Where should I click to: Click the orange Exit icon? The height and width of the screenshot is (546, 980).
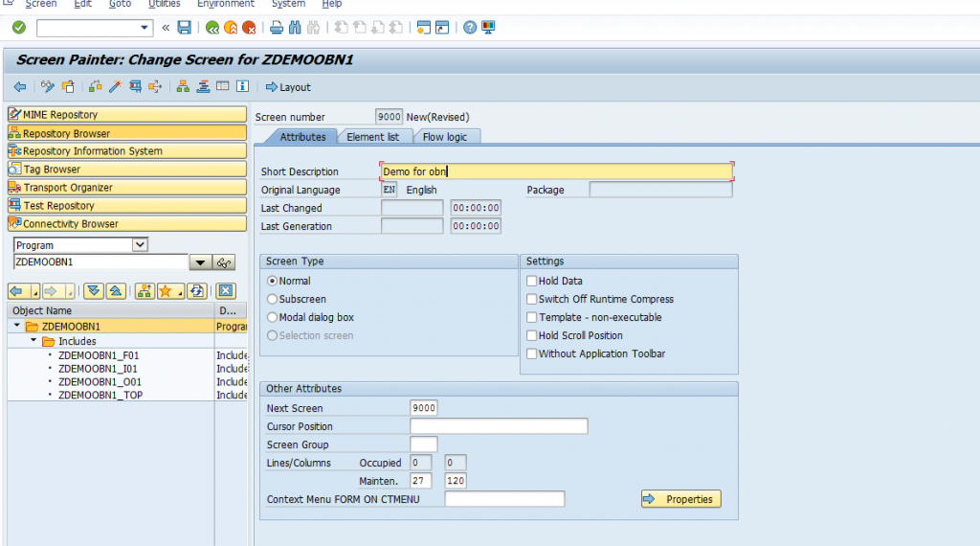[231, 28]
